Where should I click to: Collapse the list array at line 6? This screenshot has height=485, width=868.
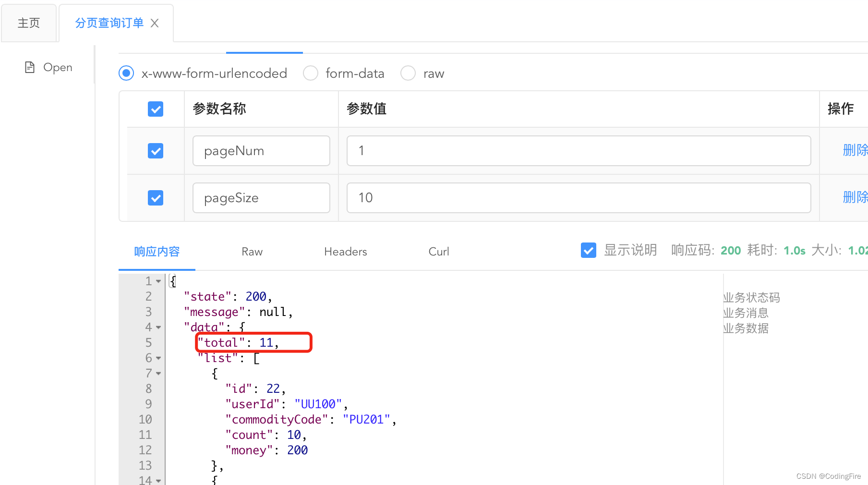pyautogui.click(x=158, y=358)
